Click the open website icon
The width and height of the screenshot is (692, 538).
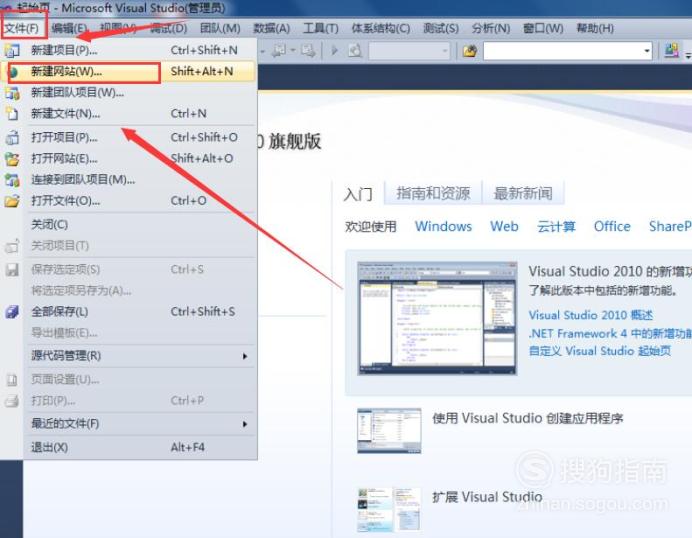coord(12,159)
